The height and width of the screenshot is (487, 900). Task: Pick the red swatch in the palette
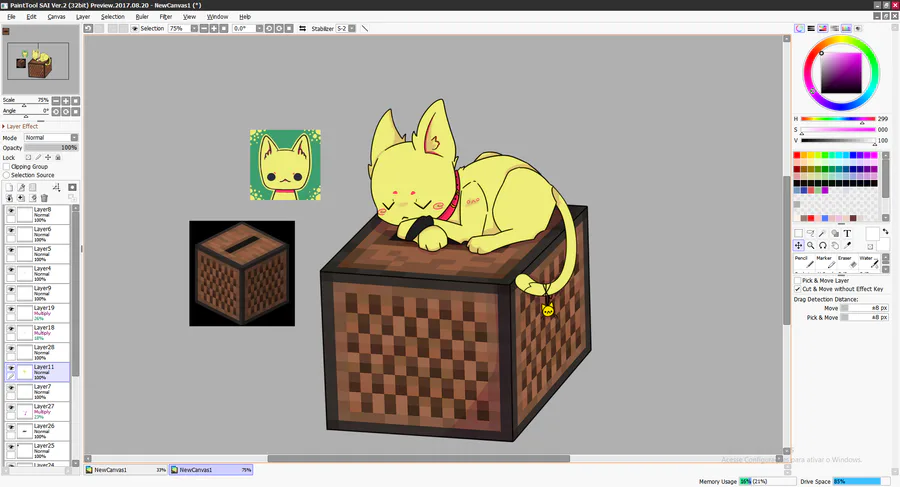tap(797, 155)
